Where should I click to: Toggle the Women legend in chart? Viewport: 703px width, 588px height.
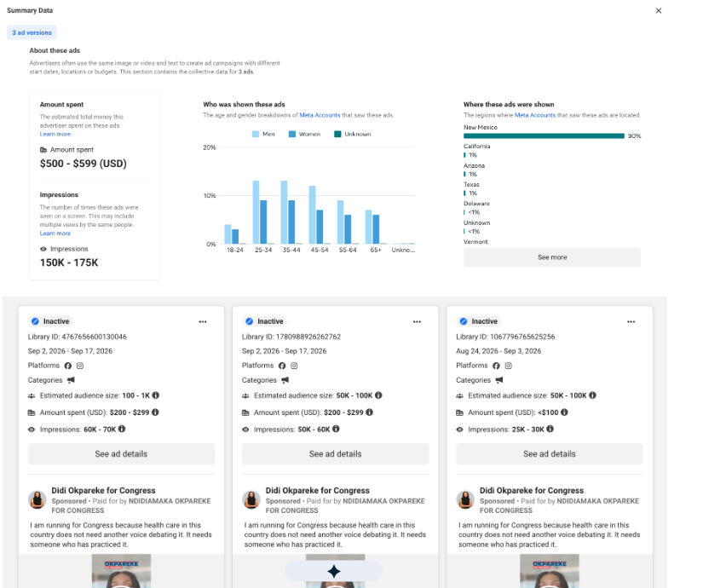(304, 134)
